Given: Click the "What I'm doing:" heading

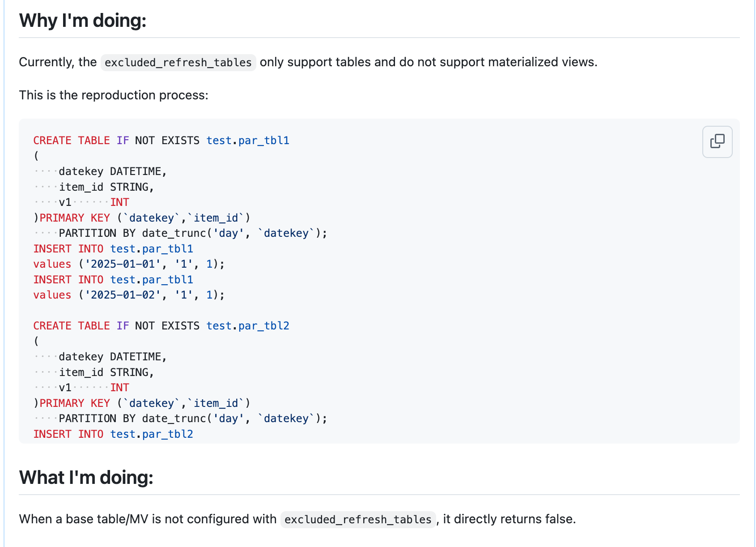Looking at the screenshot, I should tap(86, 477).
